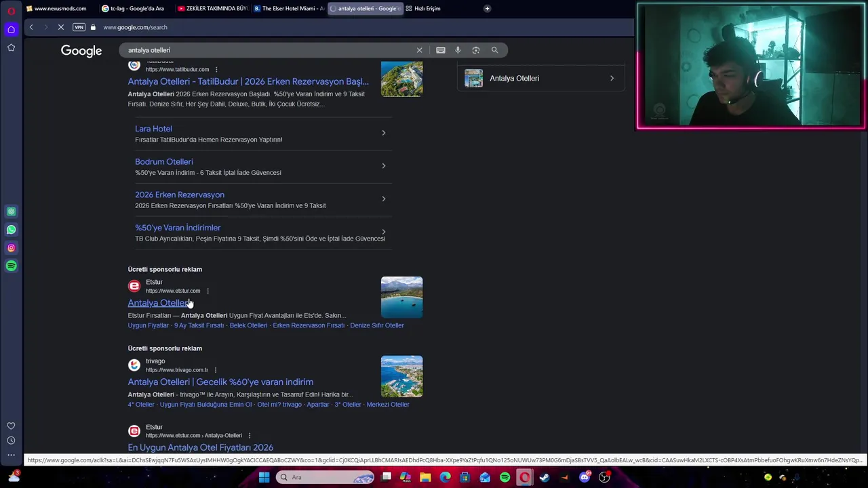
Task: Open the Etstur ad coast thumbnail
Action: point(401,297)
